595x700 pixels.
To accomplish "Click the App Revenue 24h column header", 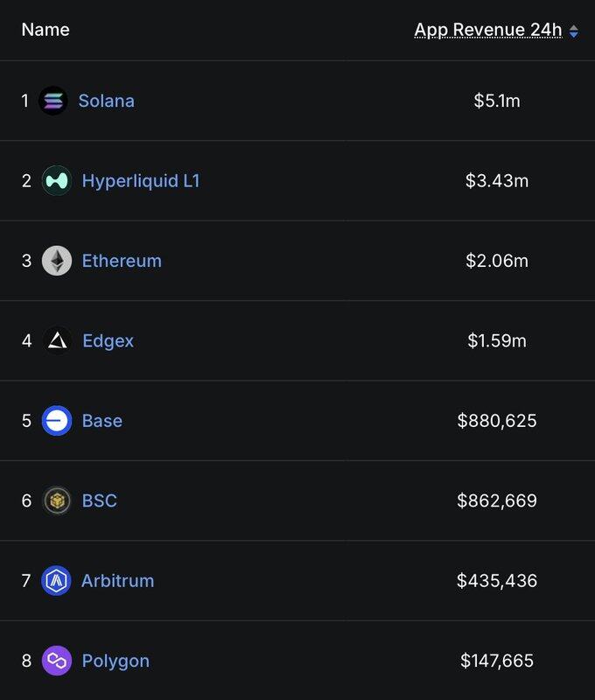I will tap(487, 30).
